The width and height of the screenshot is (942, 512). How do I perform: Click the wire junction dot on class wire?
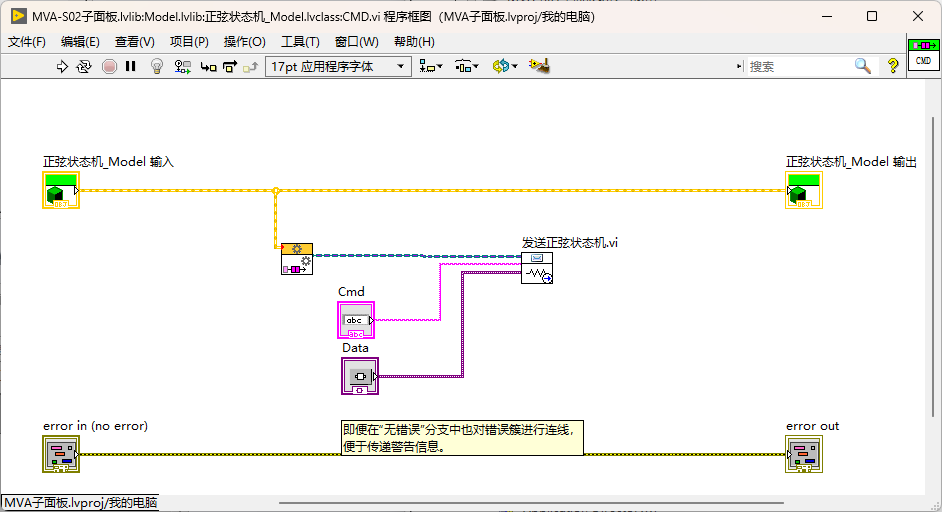[276, 190]
